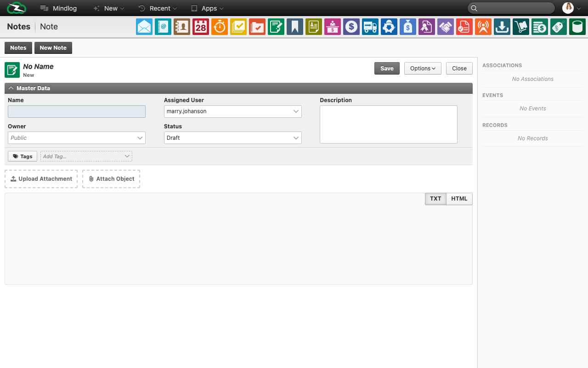Open the Status dropdown showing Draft
The image size is (588, 368).
pyautogui.click(x=233, y=138)
